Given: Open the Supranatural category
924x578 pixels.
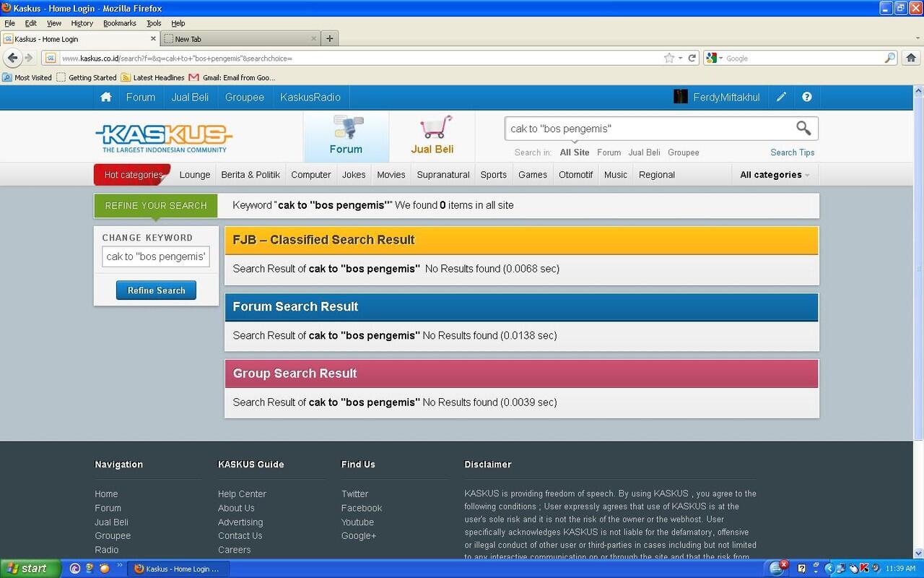Looking at the screenshot, I should [443, 175].
